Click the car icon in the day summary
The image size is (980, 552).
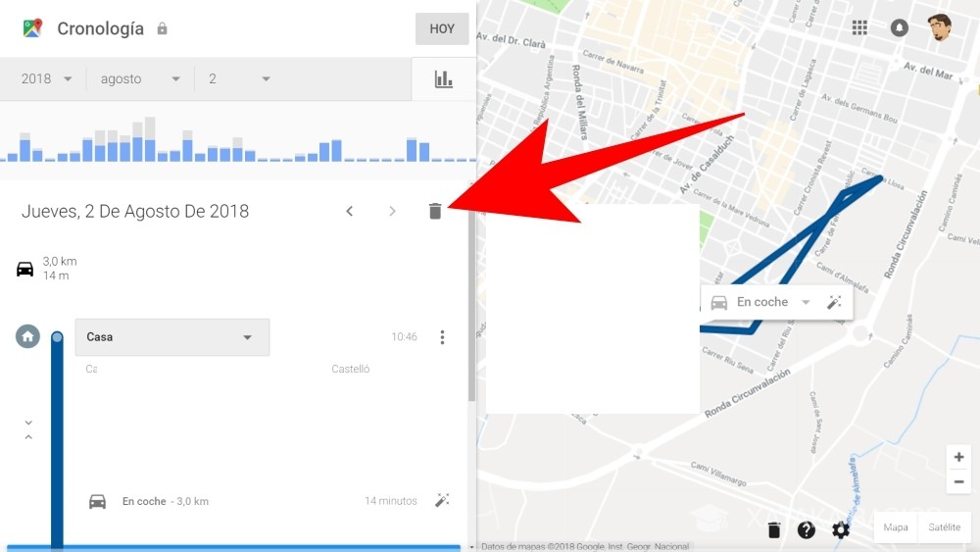point(25,269)
